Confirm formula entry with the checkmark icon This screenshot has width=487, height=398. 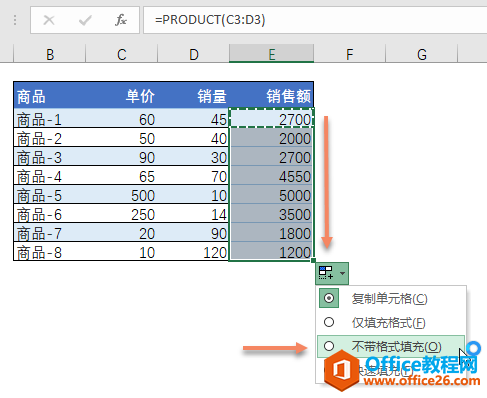pos(85,21)
